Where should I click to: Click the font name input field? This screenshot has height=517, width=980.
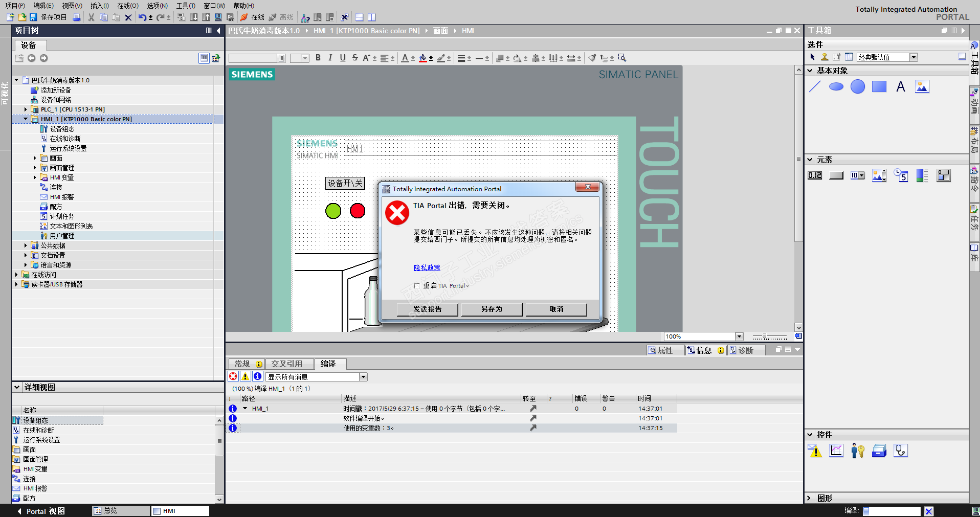click(253, 58)
